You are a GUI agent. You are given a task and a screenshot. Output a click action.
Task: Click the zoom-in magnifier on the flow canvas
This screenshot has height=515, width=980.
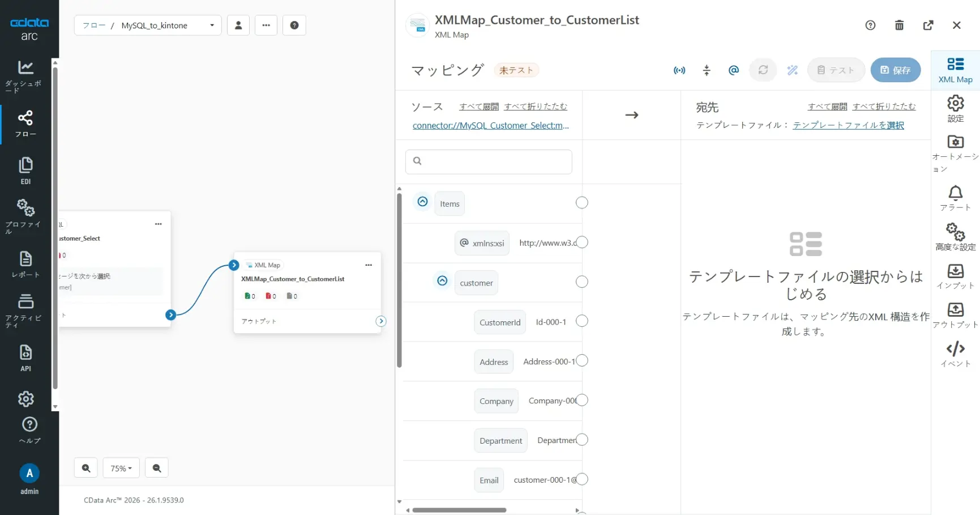(x=85, y=467)
